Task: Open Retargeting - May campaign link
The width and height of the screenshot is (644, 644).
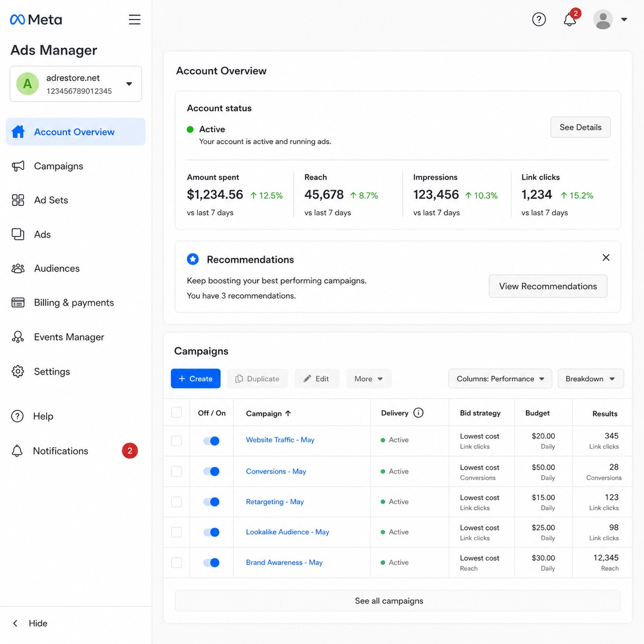Action: (x=275, y=502)
